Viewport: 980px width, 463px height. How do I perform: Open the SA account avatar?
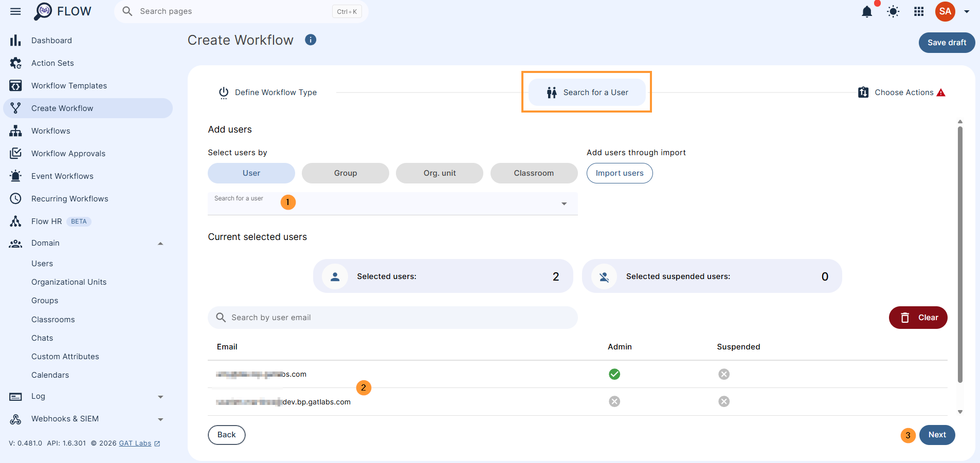[x=945, y=11]
